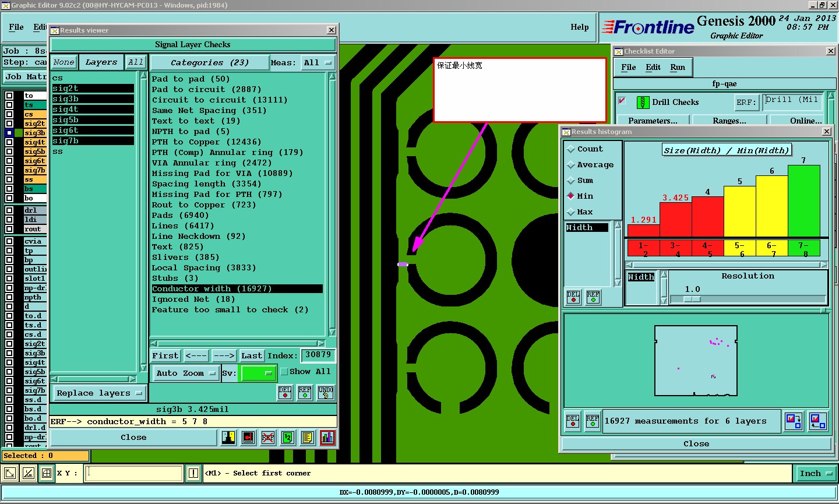Click the DEL icon in Results viewer
Viewport: 839px width, 504px height.
(285, 393)
